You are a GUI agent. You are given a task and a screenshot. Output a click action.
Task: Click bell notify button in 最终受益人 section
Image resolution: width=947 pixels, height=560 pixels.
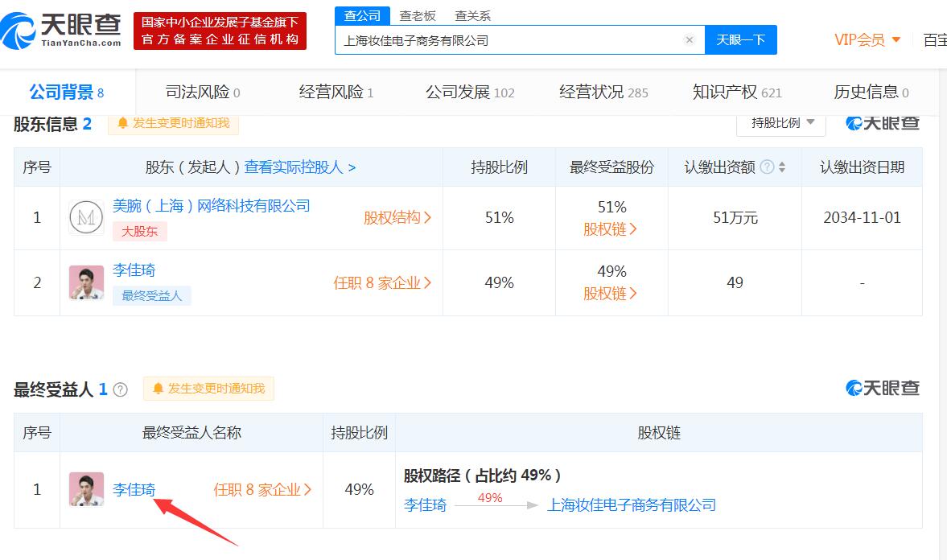click(x=208, y=389)
